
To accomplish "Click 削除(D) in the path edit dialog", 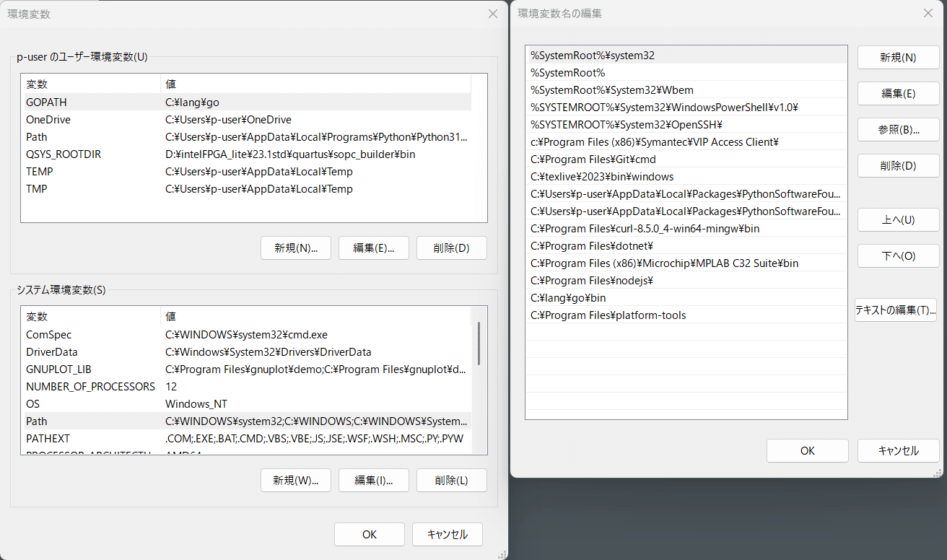I will tap(898, 166).
